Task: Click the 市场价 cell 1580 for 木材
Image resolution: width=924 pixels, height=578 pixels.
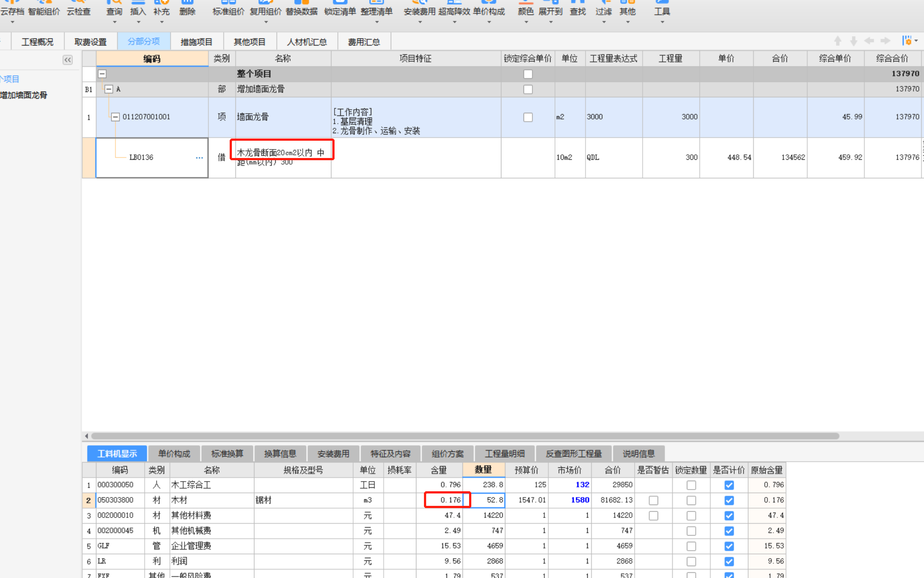Action: (x=570, y=500)
